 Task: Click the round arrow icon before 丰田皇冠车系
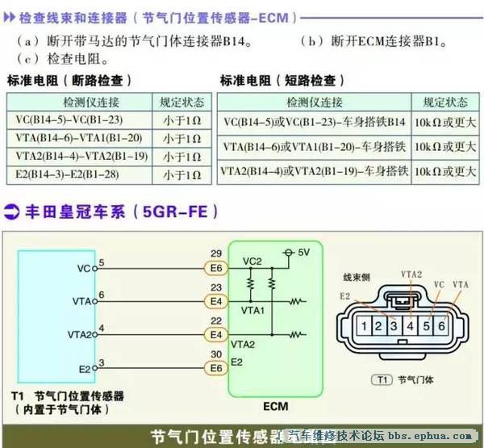coord(11,212)
